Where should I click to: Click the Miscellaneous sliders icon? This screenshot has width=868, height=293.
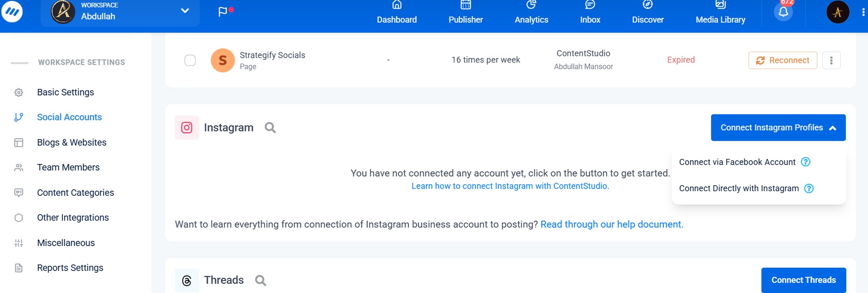[x=18, y=243]
